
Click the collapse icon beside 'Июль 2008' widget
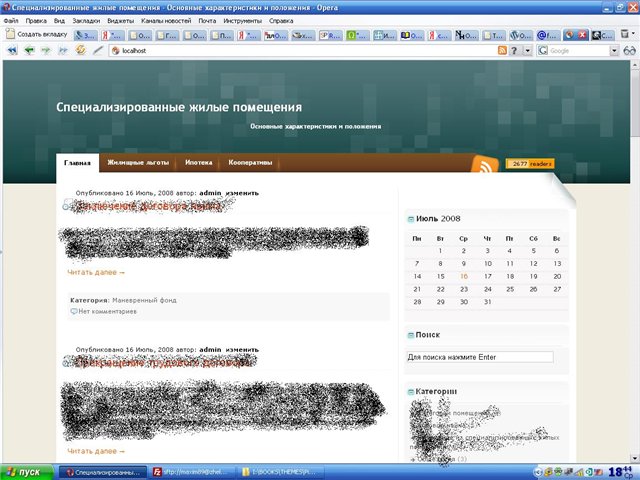point(411,218)
